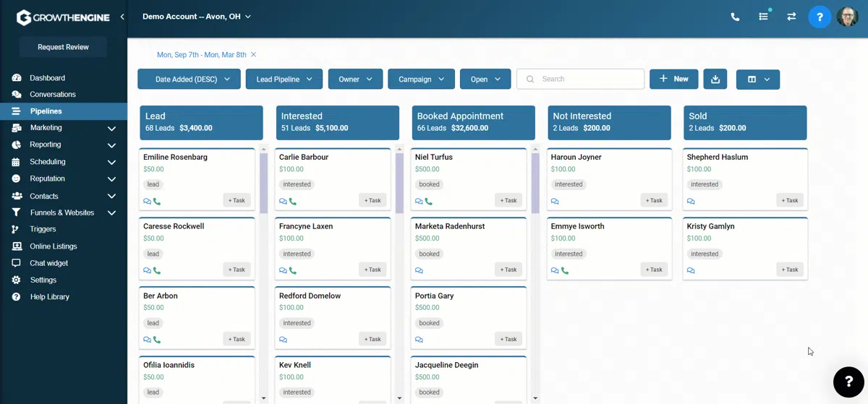The width and height of the screenshot is (868, 404).
Task: Click the phone dialer icon in header
Action: tap(735, 17)
